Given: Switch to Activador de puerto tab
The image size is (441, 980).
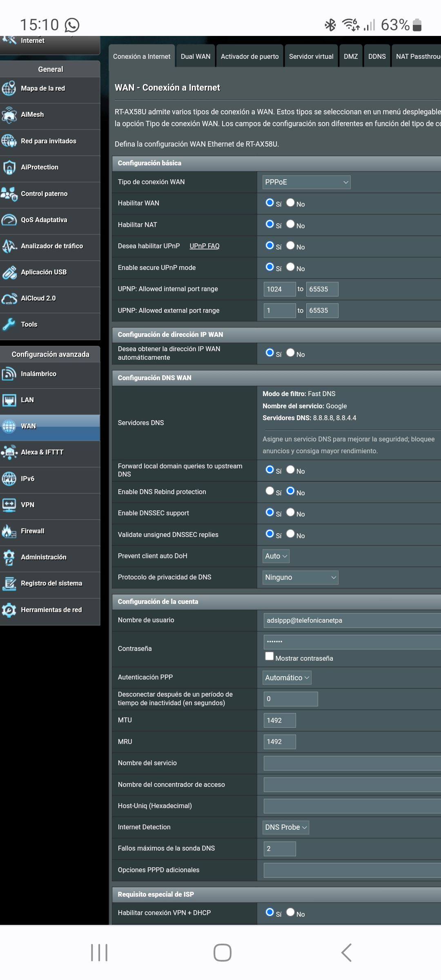Looking at the screenshot, I should click(250, 56).
